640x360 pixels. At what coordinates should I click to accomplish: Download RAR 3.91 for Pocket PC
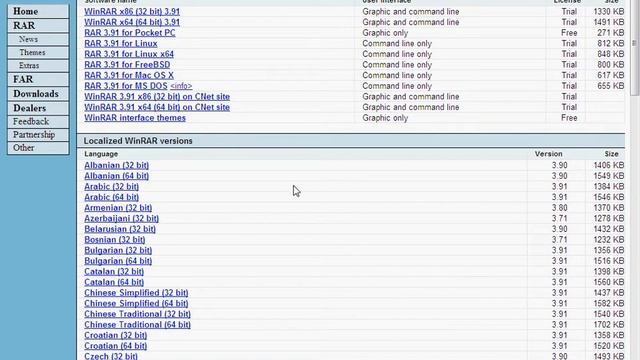pos(130,33)
